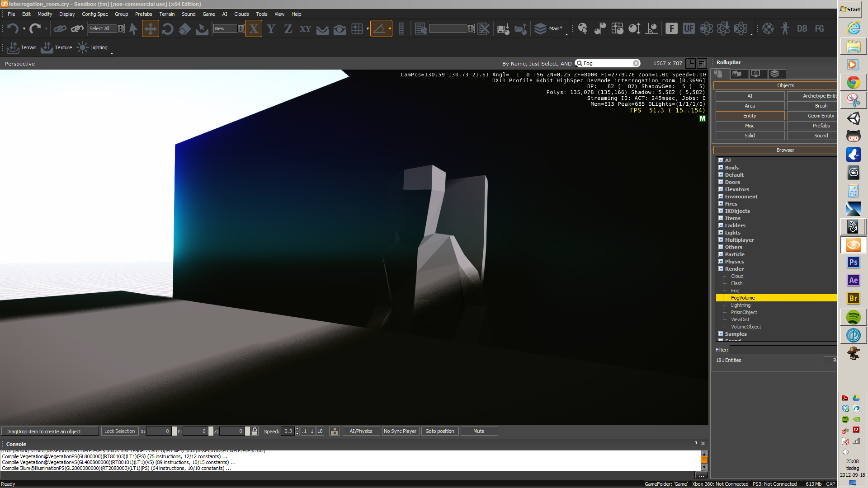Open the DB database view icon
The height and width of the screenshot is (488, 868).
click(x=802, y=29)
